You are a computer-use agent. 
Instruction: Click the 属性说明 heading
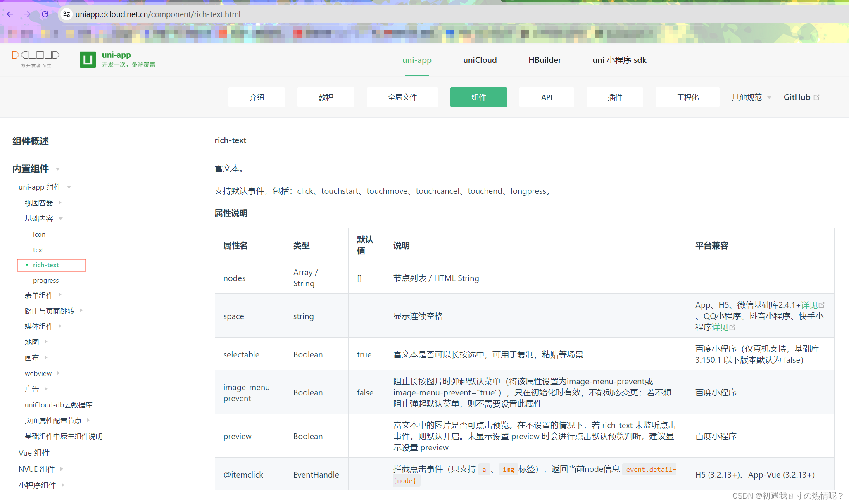coord(231,213)
